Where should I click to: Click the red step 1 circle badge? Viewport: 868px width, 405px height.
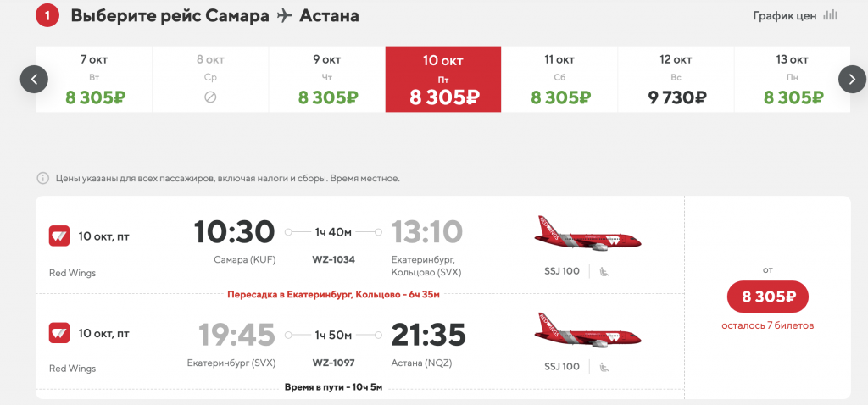point(47,16)
